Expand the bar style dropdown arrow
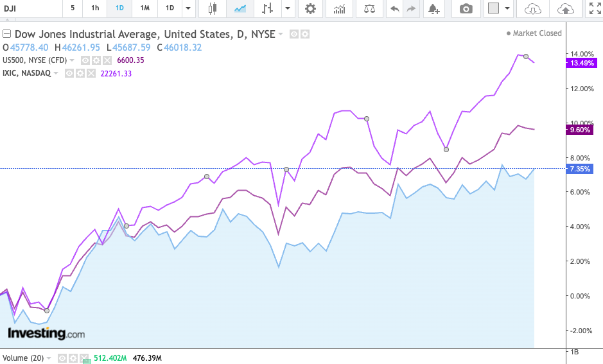 (286, 8)
